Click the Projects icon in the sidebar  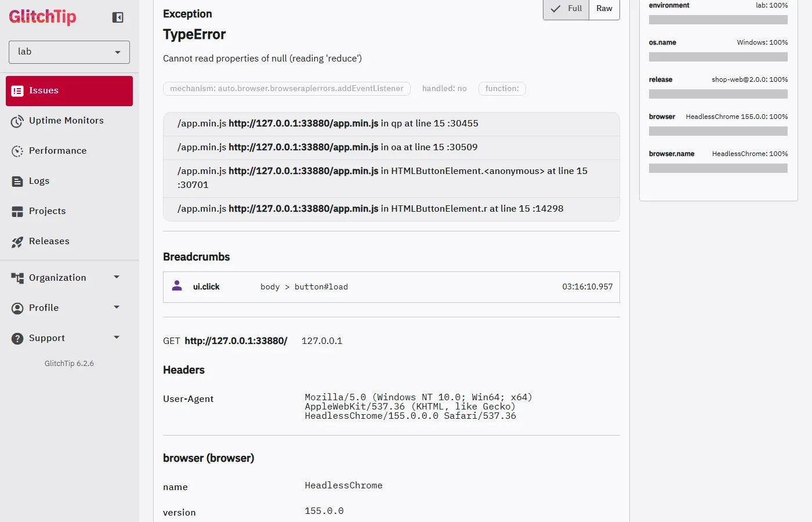(x=17, y=212)
